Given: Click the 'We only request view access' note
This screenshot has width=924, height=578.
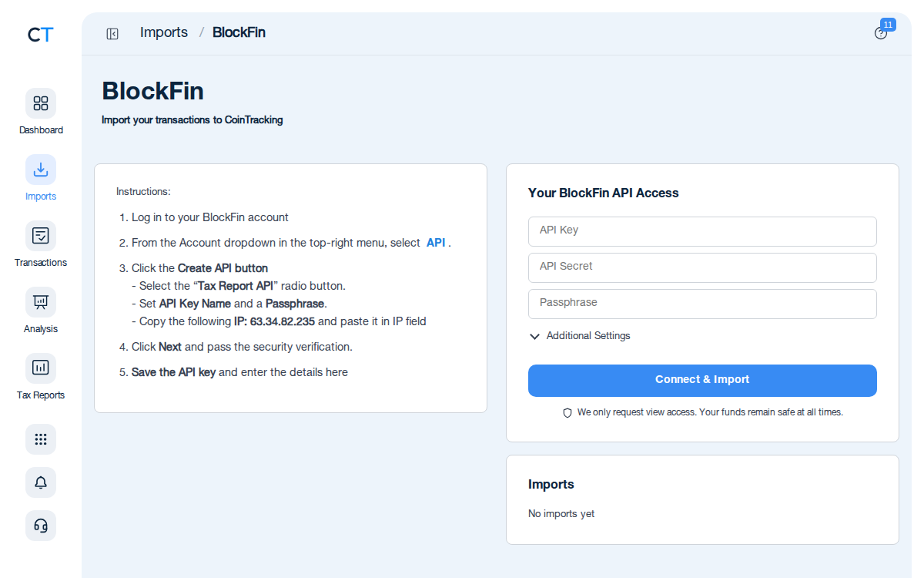Looking at the screenshot, I should 710,412.
